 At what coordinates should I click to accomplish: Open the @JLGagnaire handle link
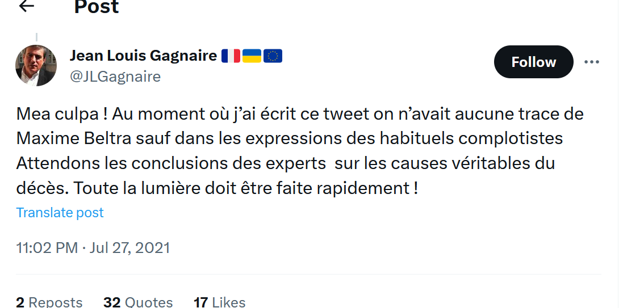pos(115,76)
